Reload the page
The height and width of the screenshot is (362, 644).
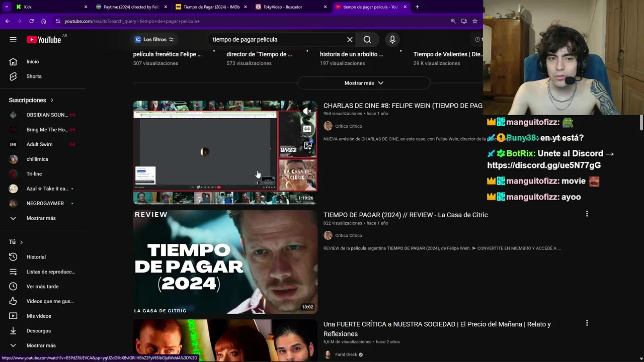[x=31, y=21]
